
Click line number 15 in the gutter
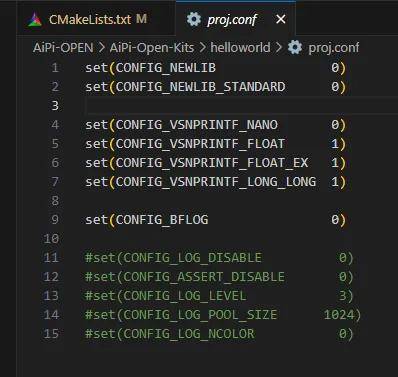[x=51, y=334]
